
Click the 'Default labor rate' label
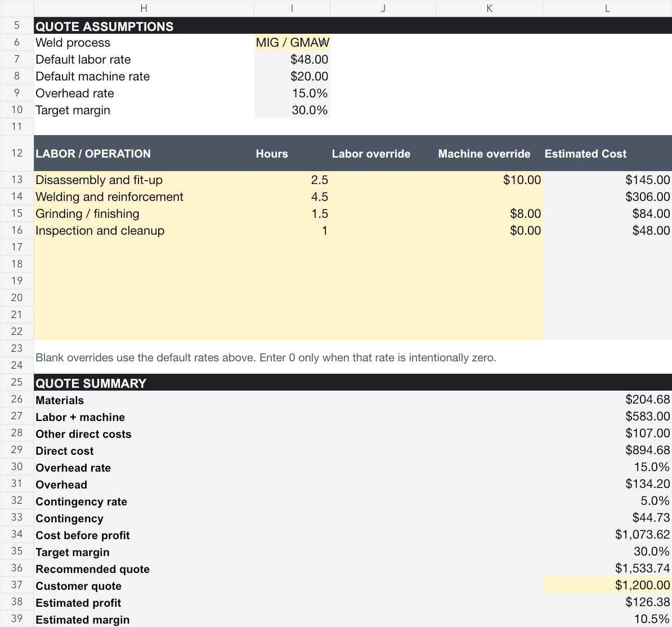[83, 60]
